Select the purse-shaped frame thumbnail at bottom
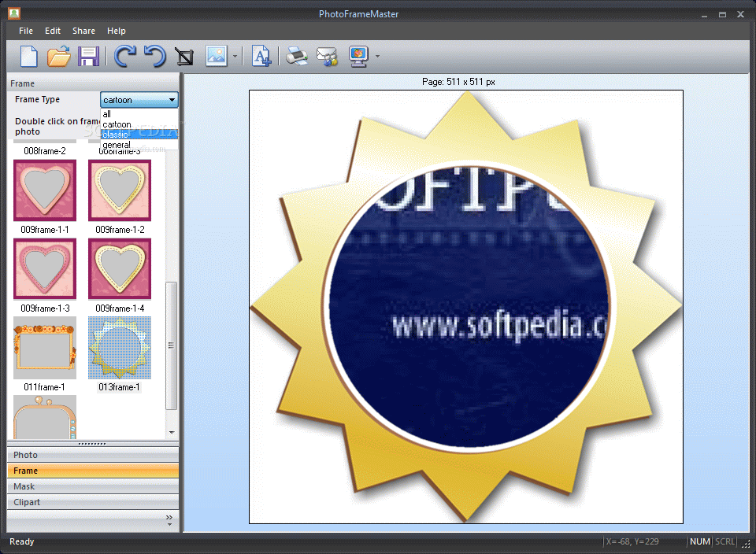Image resolution: width=756 pixels, height=554 pixels. pos(45,417)
